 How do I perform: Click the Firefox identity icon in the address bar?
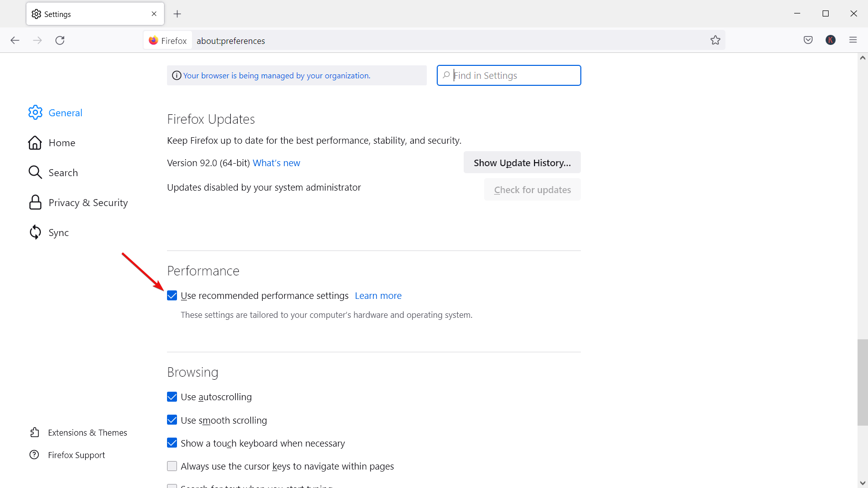pos(154,40)
